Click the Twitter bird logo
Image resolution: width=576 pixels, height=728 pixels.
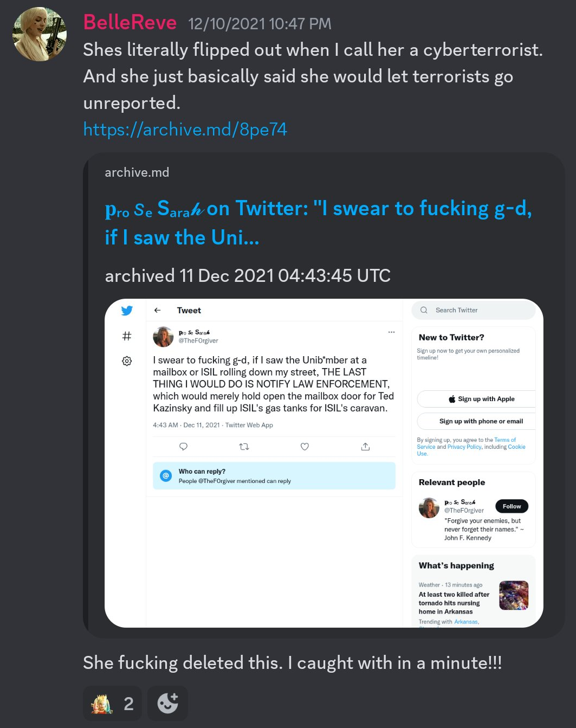[x=127, y=311]
